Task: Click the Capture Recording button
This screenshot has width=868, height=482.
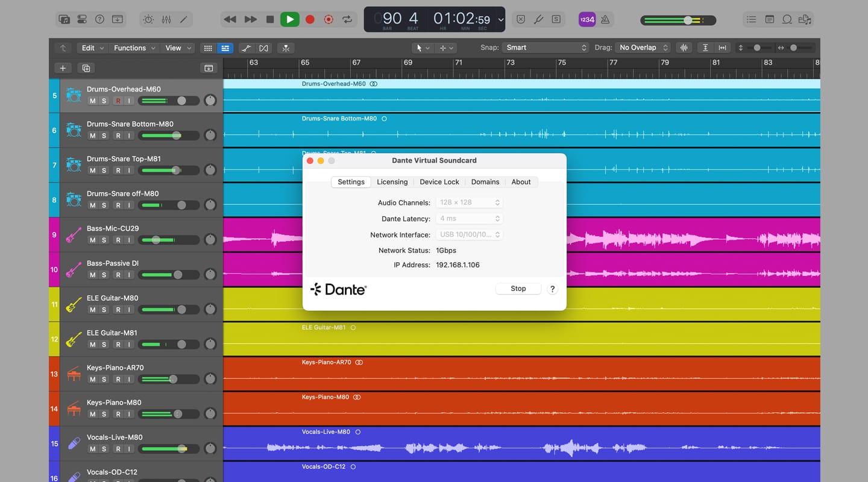Action: pyautogui.click(x=329, y=19)
